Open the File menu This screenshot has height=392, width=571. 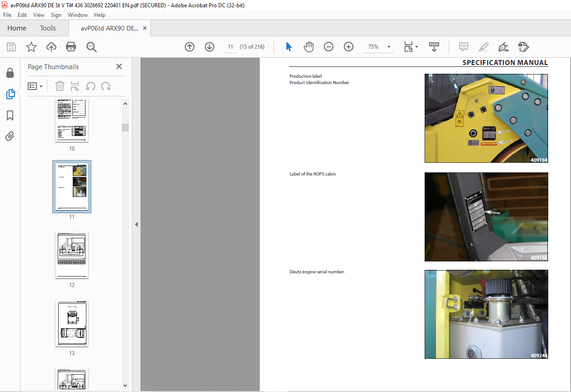click(x=7, y=15)
